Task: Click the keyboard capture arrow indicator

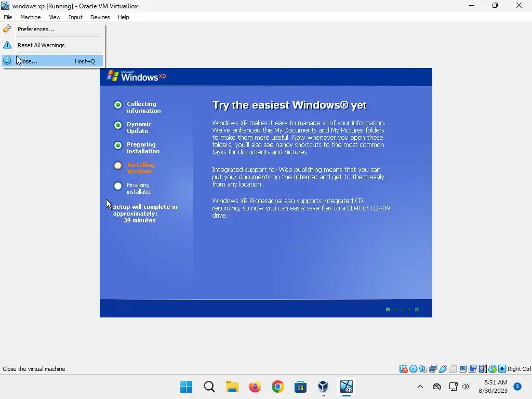Action: click(x=502, y=369)
